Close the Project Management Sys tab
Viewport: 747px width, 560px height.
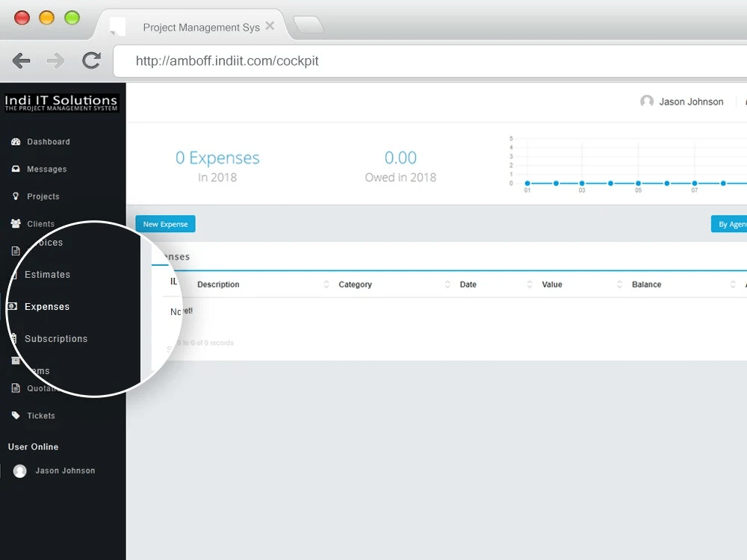click(270, 25)
